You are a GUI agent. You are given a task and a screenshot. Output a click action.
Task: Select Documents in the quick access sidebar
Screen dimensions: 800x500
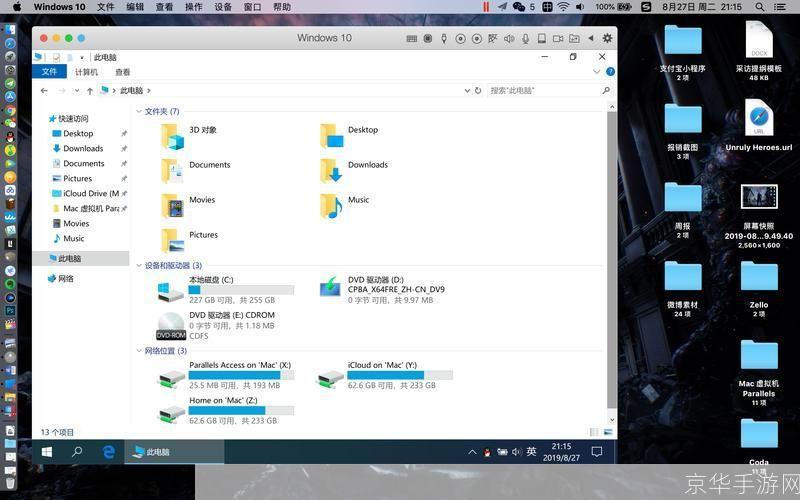pos(83,163)
